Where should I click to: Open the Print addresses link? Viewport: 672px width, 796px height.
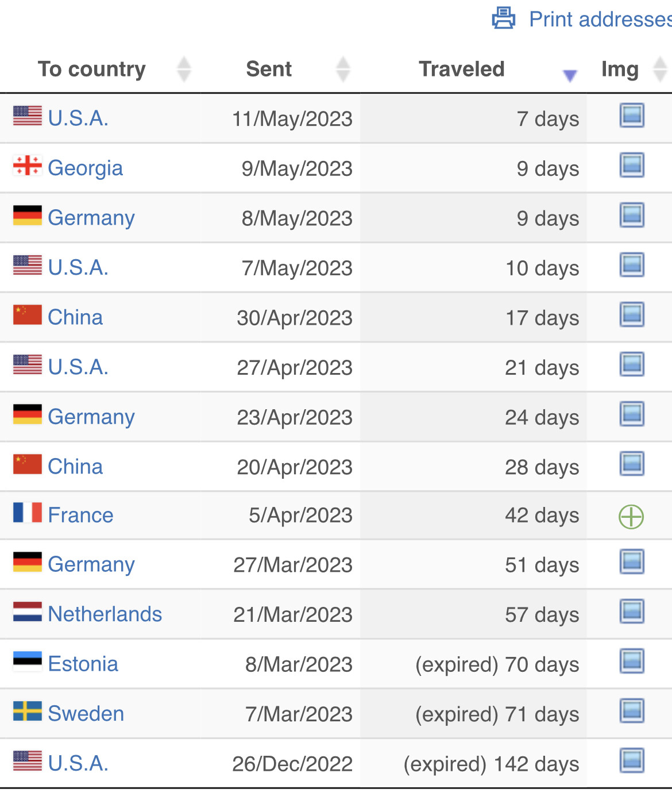coord(600,19)
